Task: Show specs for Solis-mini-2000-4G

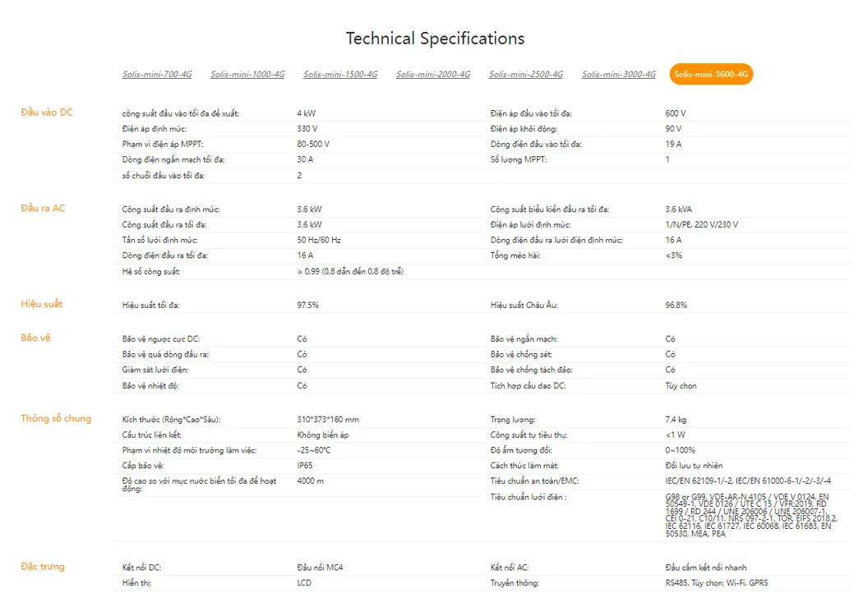Action: point(433,75)
